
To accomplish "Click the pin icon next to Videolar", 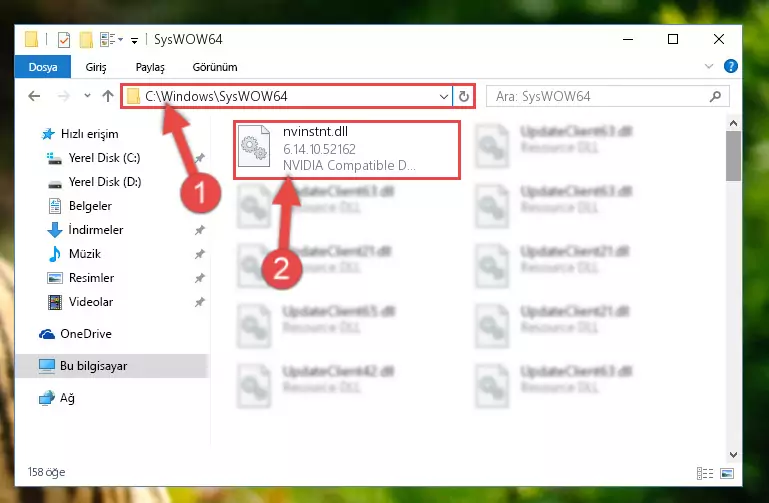I will (x=200, y=302).
